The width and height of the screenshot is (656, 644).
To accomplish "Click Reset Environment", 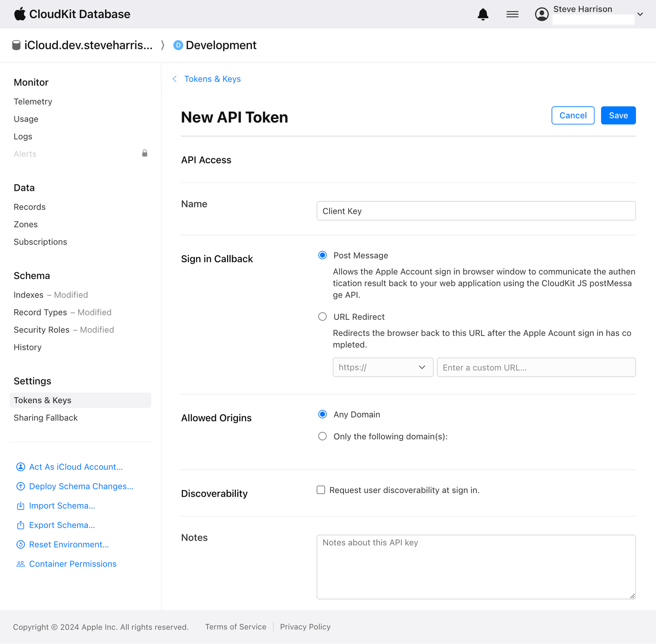I will [x=68, y=544].
